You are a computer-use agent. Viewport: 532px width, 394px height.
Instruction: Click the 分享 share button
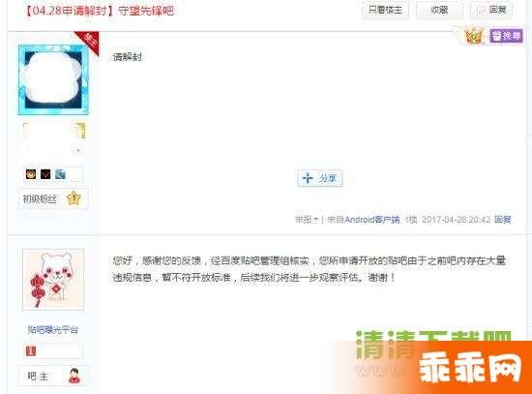[319, 178]
